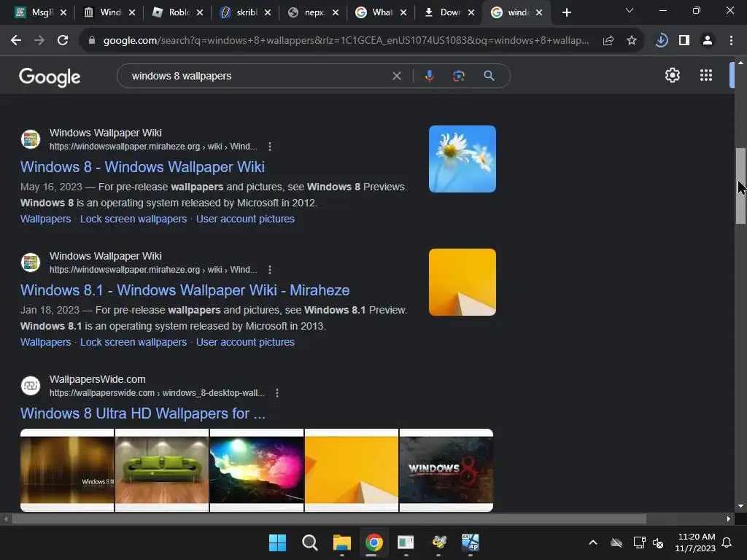This screenshot has height=560, width=747.
Task: Click the padlock site info icon
Action: (92, 41)
